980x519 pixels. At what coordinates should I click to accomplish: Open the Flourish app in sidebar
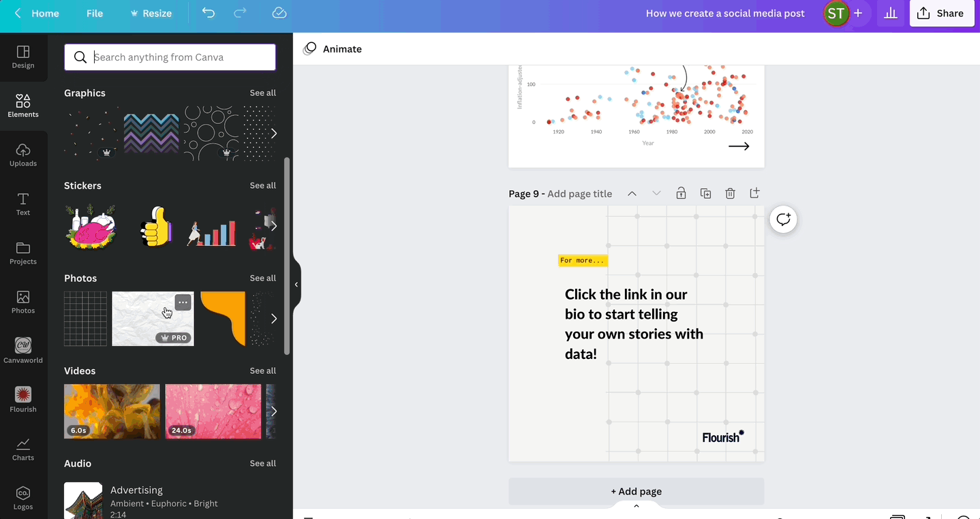(23, 399)
